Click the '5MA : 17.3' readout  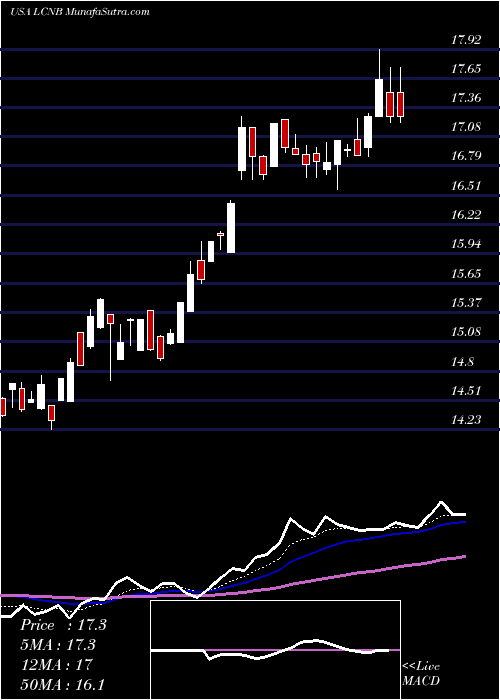click(x=58, y=645)
